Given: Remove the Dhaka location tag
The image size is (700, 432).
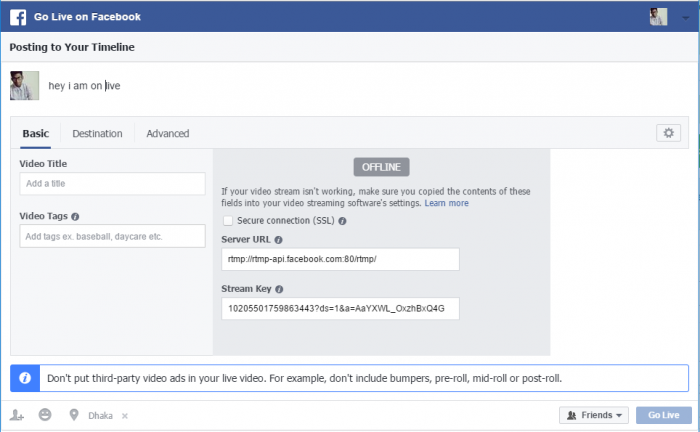Looking at the screenshot, I should (125, 416).
